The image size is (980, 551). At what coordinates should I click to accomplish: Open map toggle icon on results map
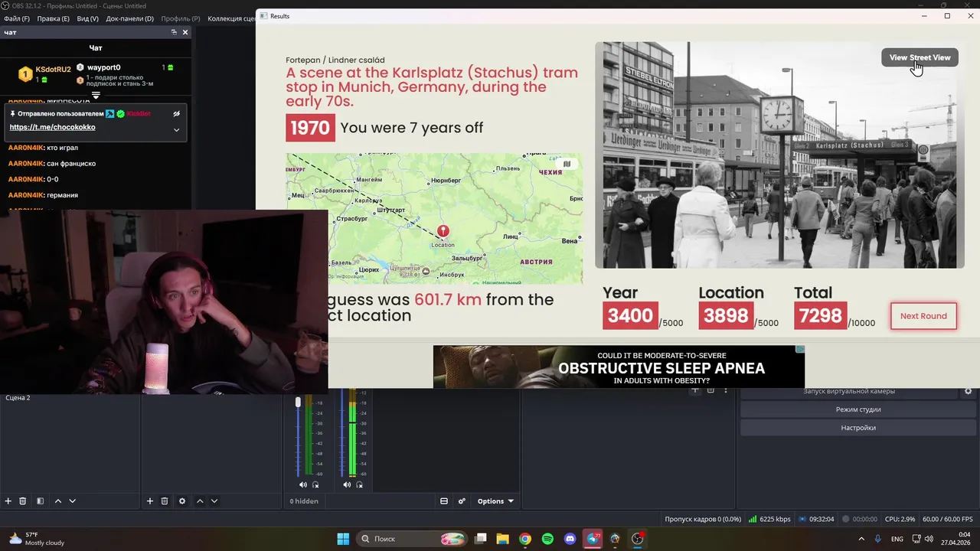coord(567,164)
